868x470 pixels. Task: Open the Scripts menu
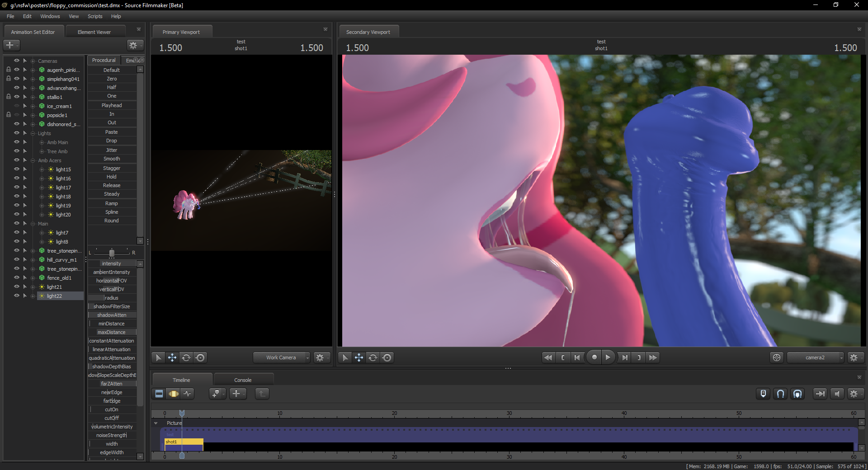95,16
